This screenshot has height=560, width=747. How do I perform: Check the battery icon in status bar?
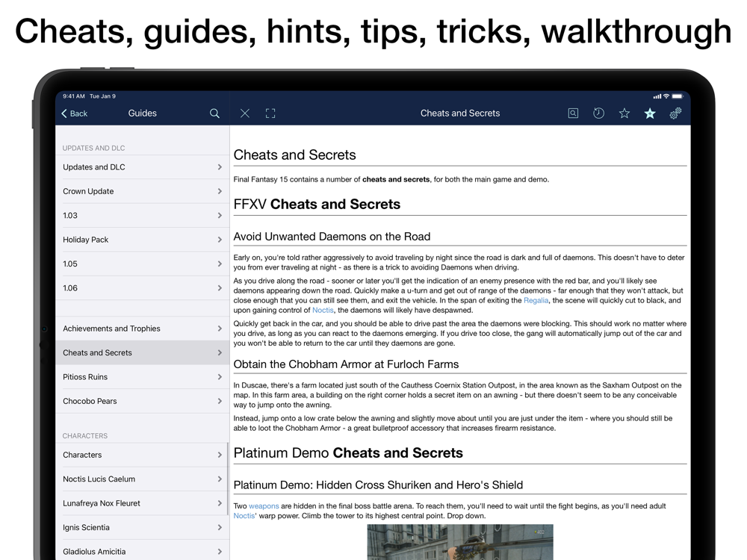678,96
